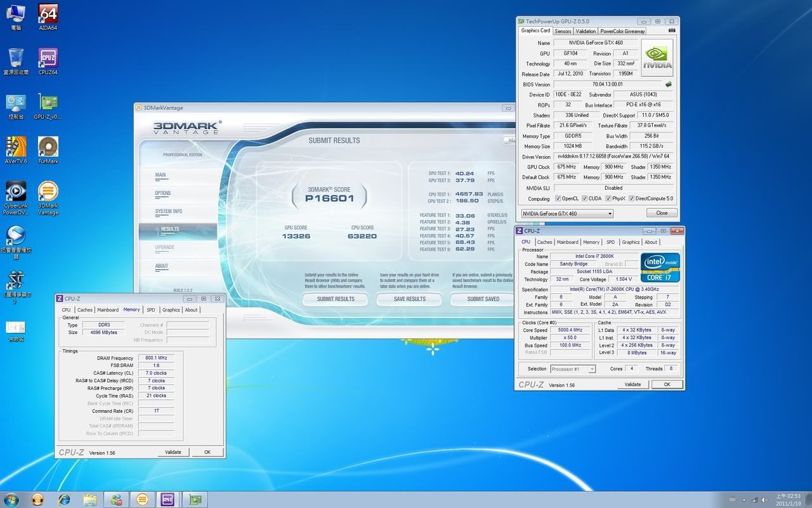
Task: Open Windows Explorer from the taskbar
Action: pyautogui.click(x=90, y=499)
